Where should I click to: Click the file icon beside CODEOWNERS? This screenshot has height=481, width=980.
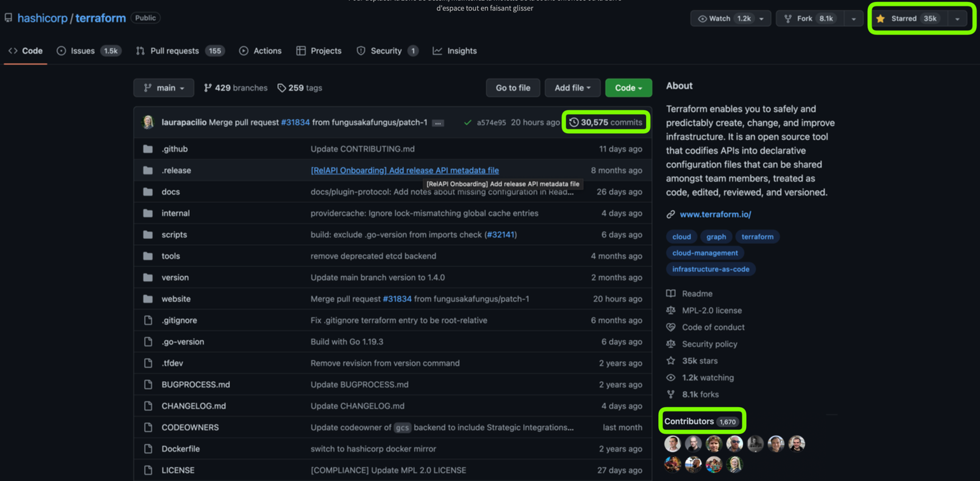[x=148, y=427]
